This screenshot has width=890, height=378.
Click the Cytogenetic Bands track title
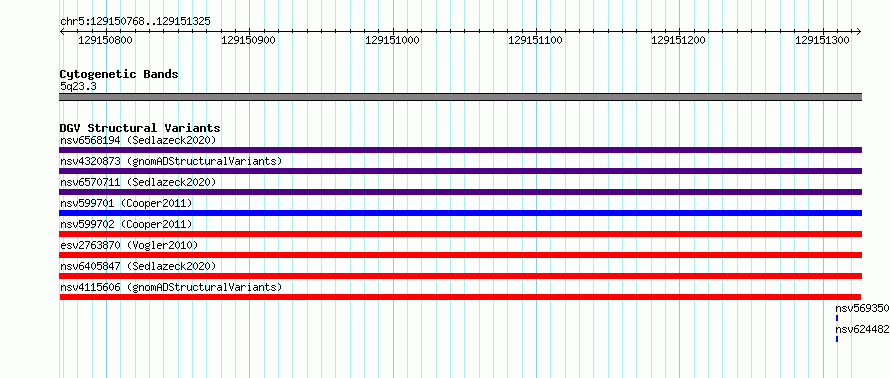point(119,74)
